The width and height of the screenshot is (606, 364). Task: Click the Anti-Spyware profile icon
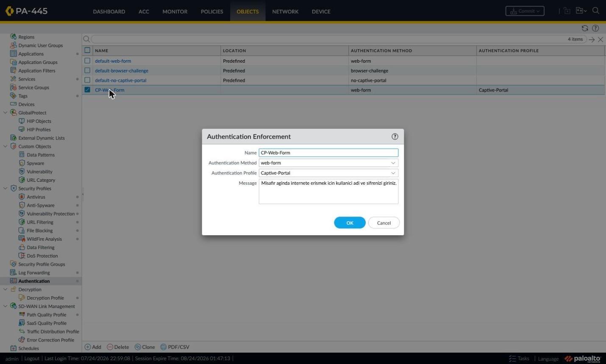[x=22, y=206]
